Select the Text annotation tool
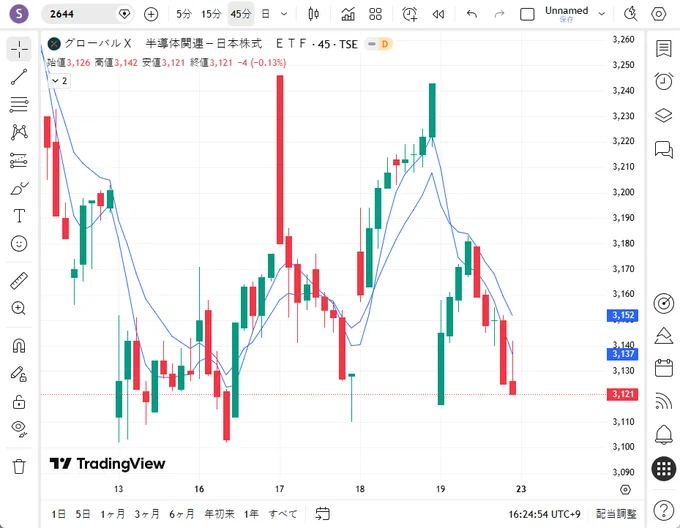 pyautogui.click(x=19, y=215)
